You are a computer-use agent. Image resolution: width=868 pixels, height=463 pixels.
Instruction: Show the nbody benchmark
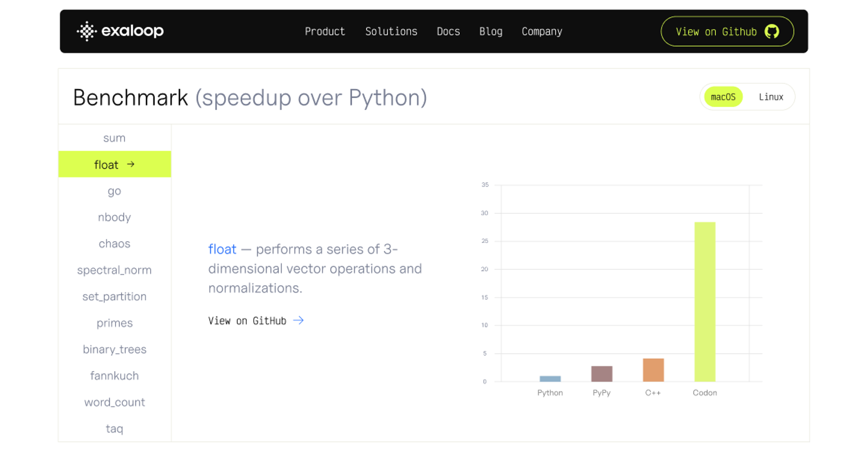coord(115,217)
